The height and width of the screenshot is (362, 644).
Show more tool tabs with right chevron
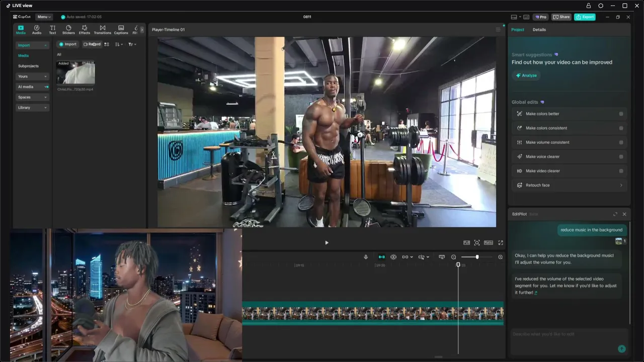142,30
